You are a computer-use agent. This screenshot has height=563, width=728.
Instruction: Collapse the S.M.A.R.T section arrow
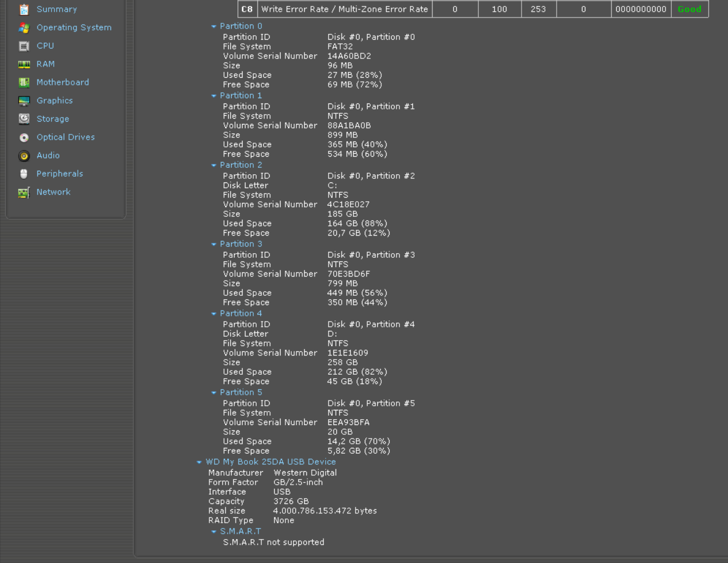pos(213,532)
